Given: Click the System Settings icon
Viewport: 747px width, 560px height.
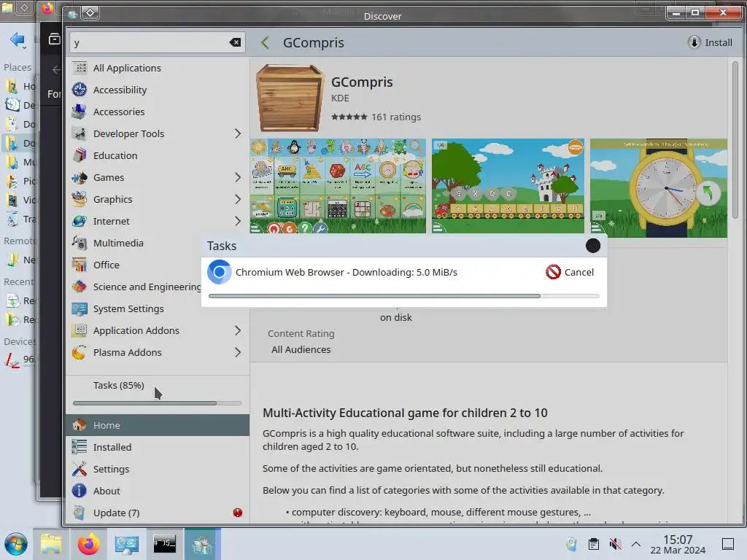Looking at the screenshot, I should 80,309.
